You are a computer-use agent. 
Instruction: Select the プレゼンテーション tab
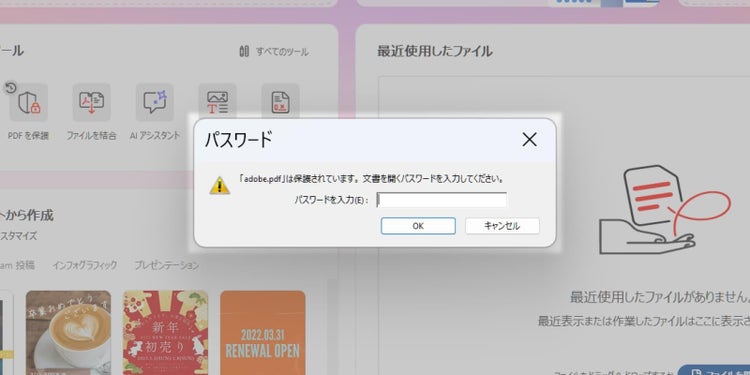(166, 265)
